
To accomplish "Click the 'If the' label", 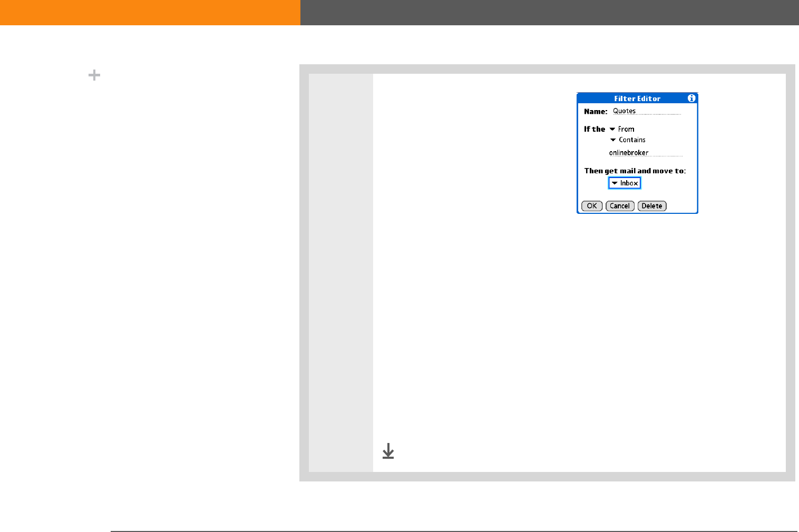I will (x=595, y=129).
